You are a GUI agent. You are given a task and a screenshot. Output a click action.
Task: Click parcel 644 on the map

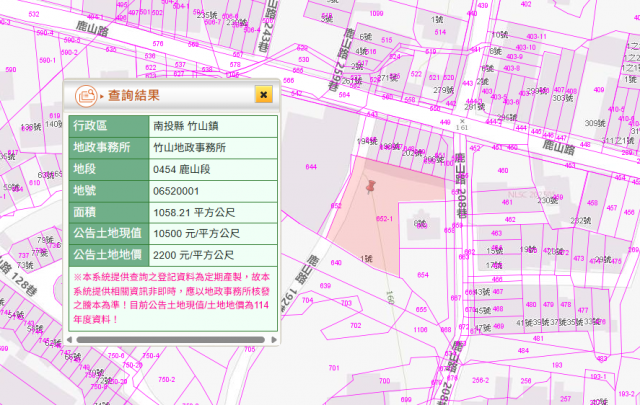coord(311,167)
